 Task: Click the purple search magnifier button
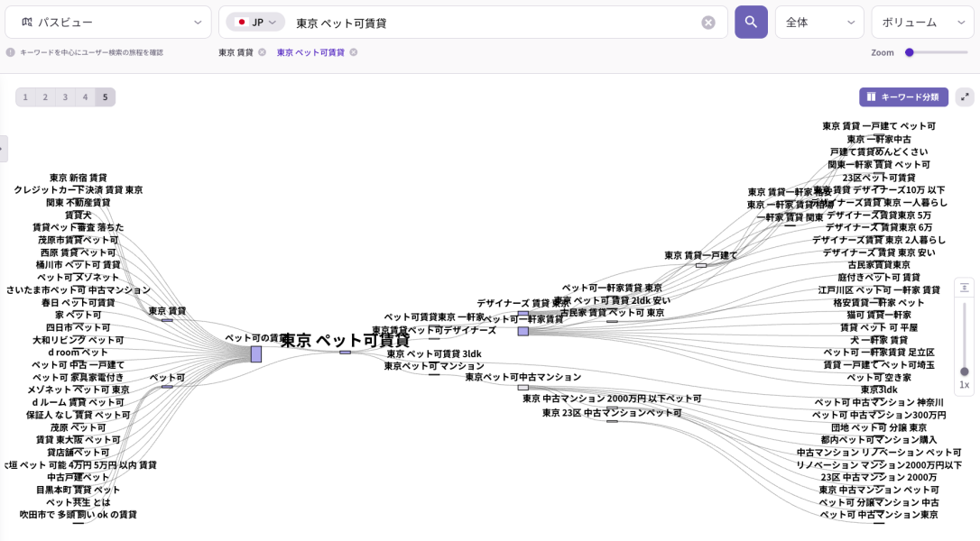coord(751,22)
